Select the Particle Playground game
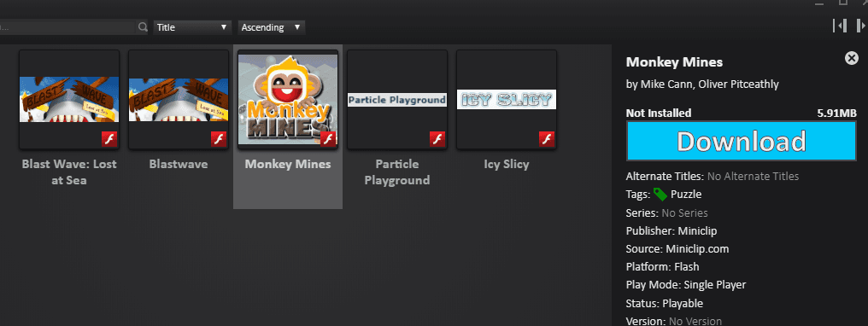Image resolution: width=868 pixels, height=326 pixels. tap(397, 100)
